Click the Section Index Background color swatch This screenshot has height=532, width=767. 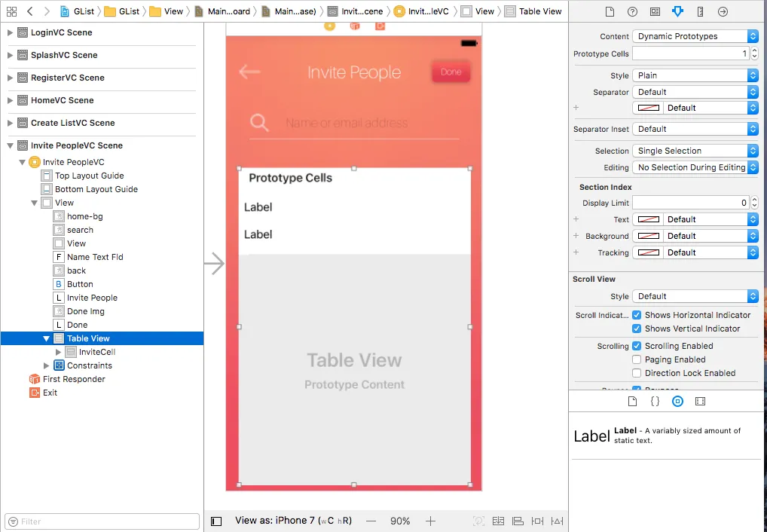point(649,237)
